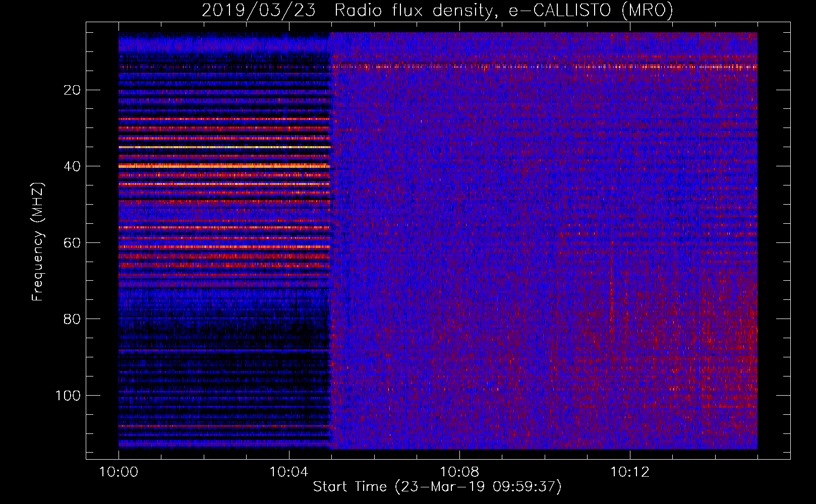816x504 pixels.
Task: Click the "10:04" time tick label
Action: tap(289, 472)
